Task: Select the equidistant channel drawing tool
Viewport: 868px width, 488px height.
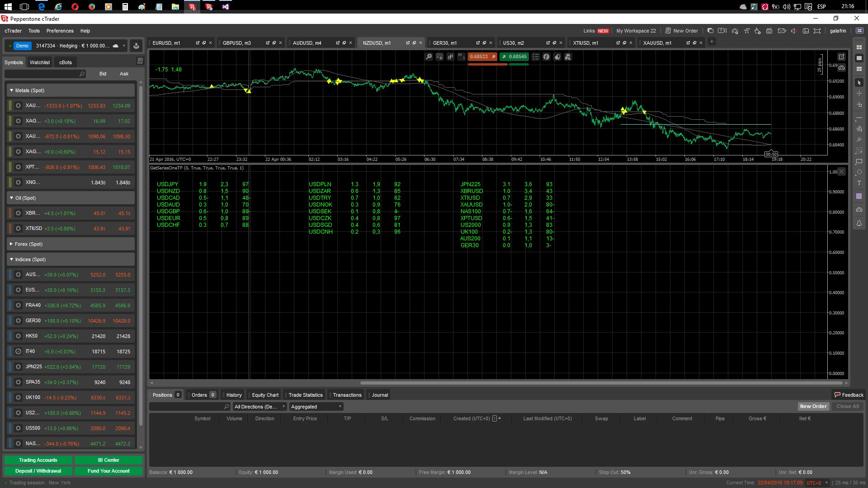Action: coord(859,129)
